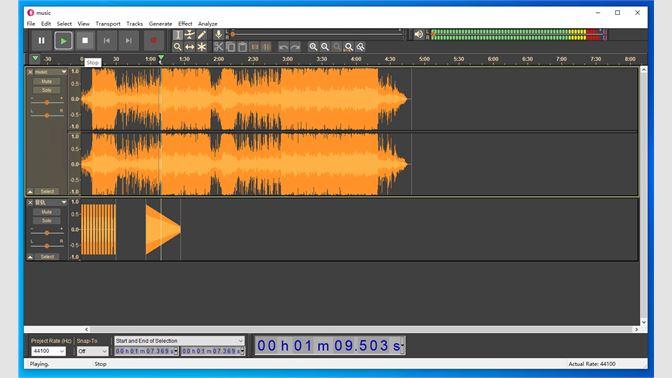Skip to end of project

(129, 41)
